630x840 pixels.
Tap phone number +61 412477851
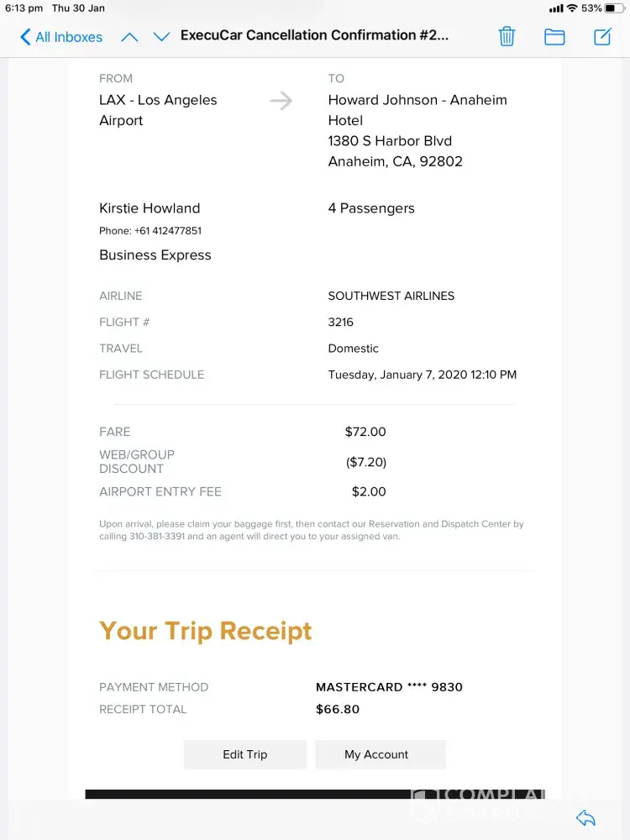(167, 231)
